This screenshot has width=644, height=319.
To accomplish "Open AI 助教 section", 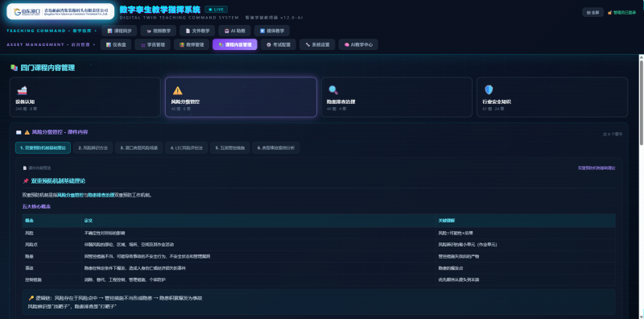I will tap(234, 31).
